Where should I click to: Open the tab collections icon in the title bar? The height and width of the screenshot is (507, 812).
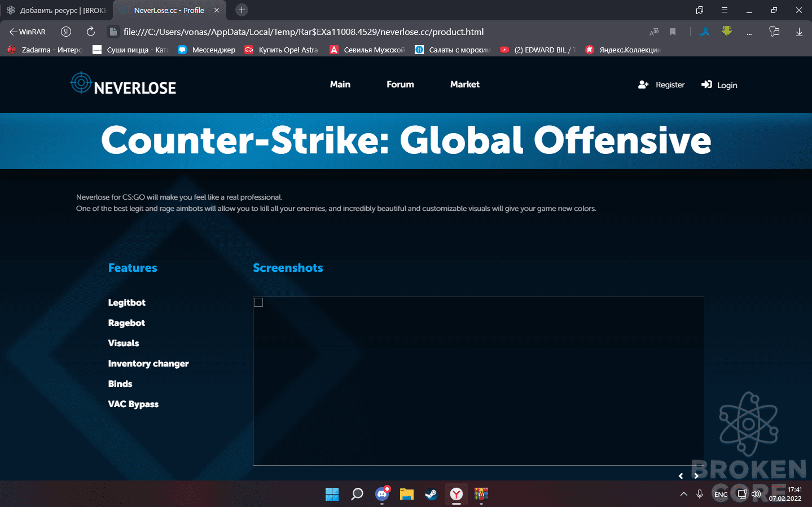point(700,10)
